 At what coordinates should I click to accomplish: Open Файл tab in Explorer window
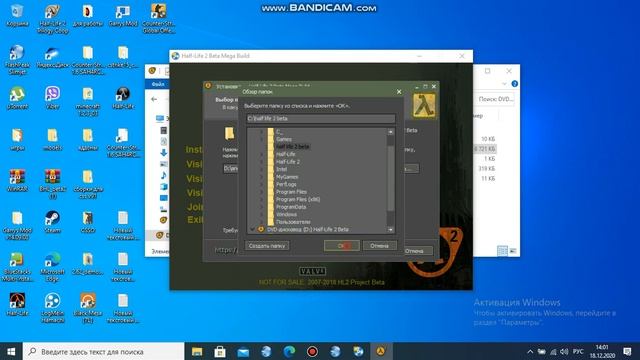158,84
